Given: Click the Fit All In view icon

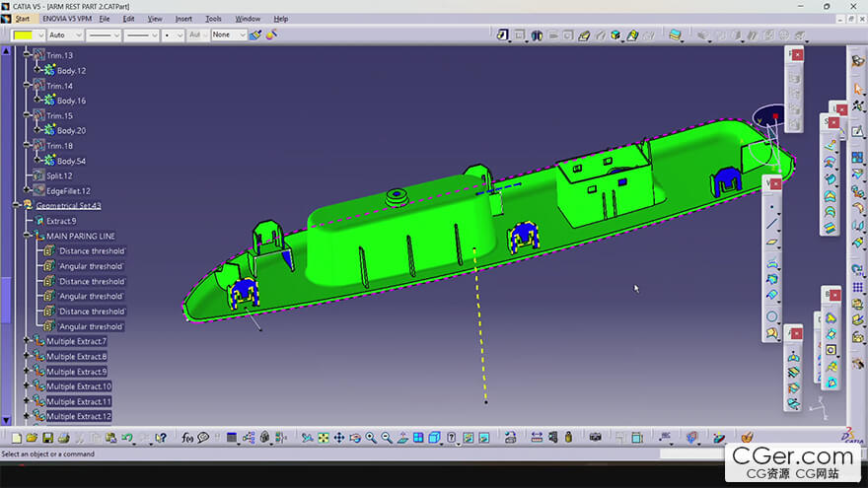Looking at the screenshot, I should click(323, 437).
